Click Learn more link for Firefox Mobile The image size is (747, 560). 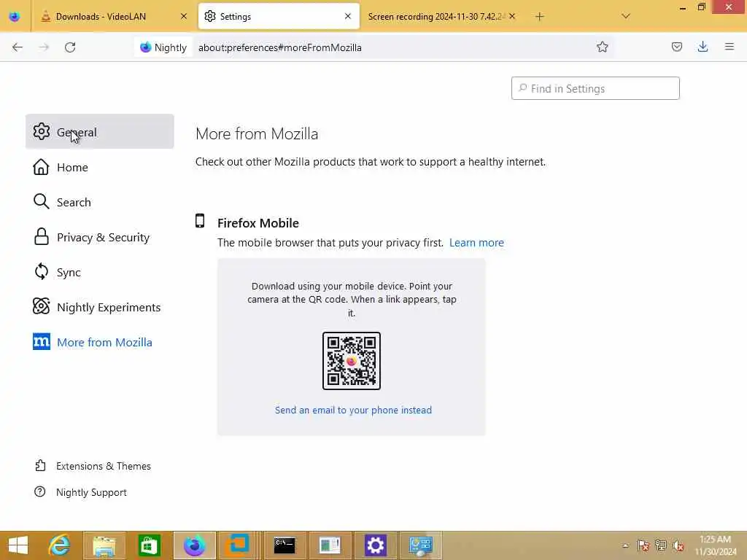[476, 243]
